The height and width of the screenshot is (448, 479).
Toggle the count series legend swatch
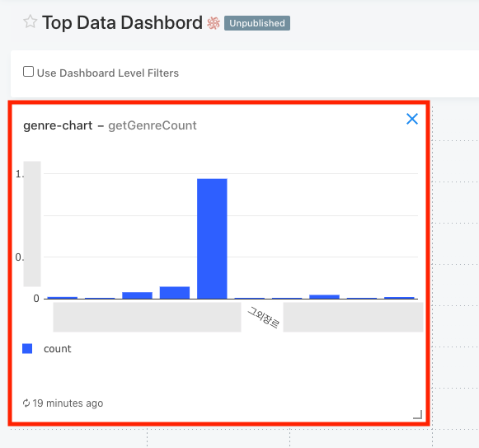[x=27, y=349]
